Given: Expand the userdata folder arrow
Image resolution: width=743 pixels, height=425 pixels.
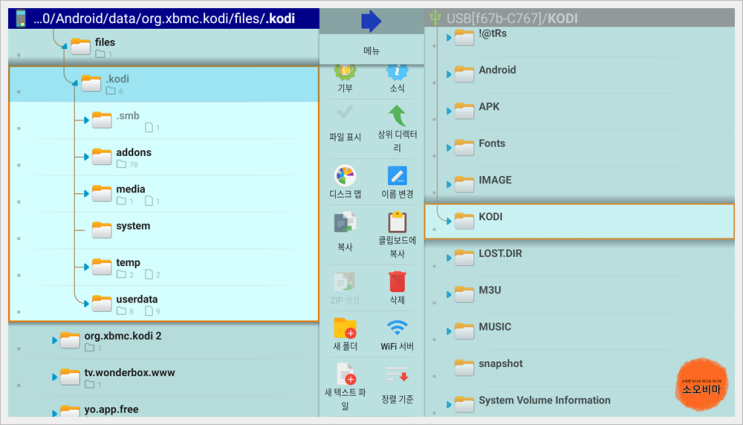Looking at the screenshot, I should tap(86, 304).
